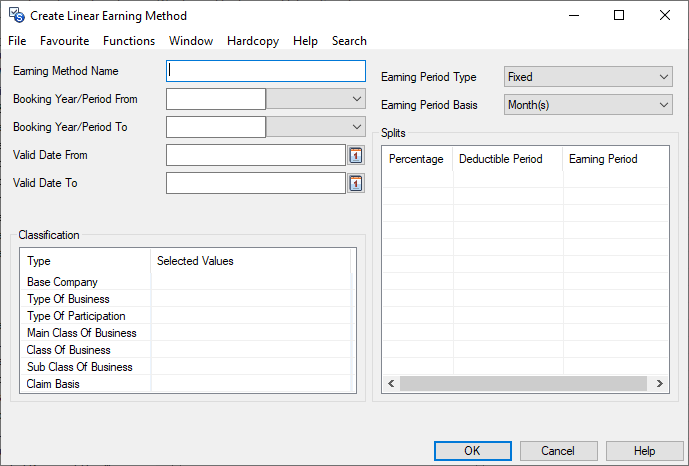Image resolution: width=689 pixels, height=466 pixels.
Task: Click the Selected Values column header
Action: 250,261
